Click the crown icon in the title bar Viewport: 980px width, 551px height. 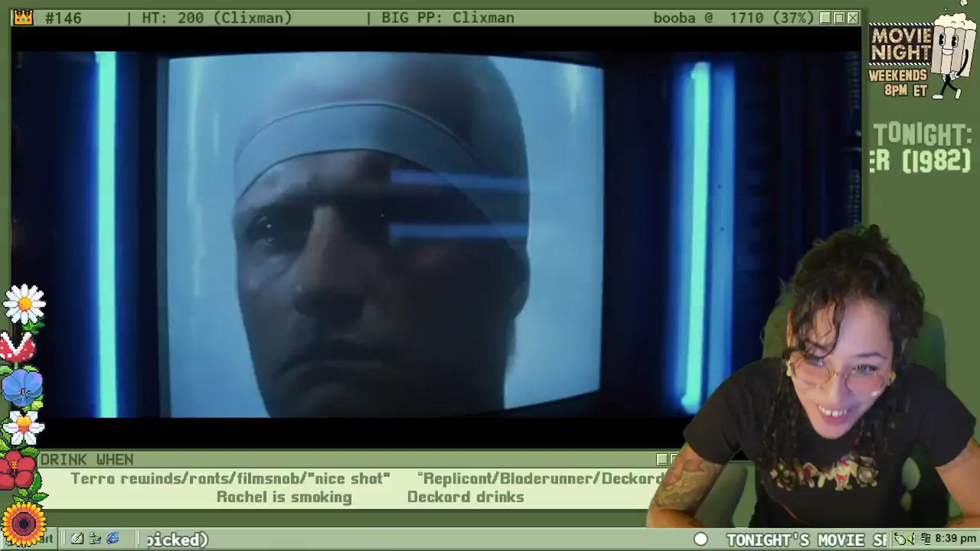(x=22, y=17)
